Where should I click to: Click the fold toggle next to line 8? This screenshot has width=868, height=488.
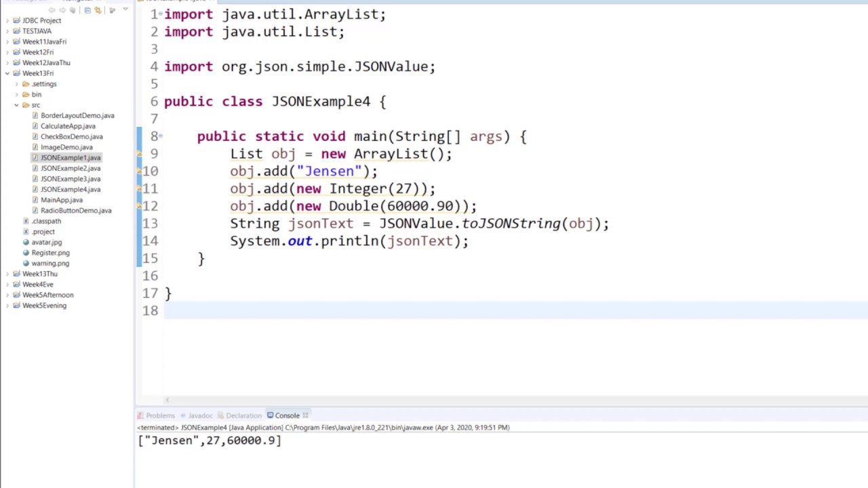pyautogui.click(x=160, y=136)
